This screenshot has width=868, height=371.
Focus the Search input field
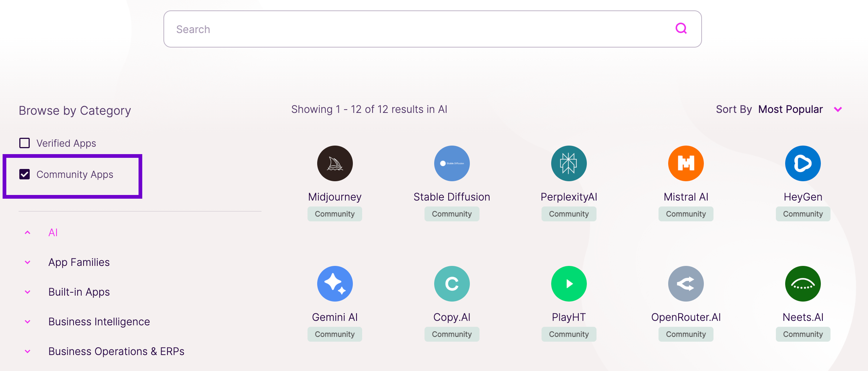pos(432,29)
